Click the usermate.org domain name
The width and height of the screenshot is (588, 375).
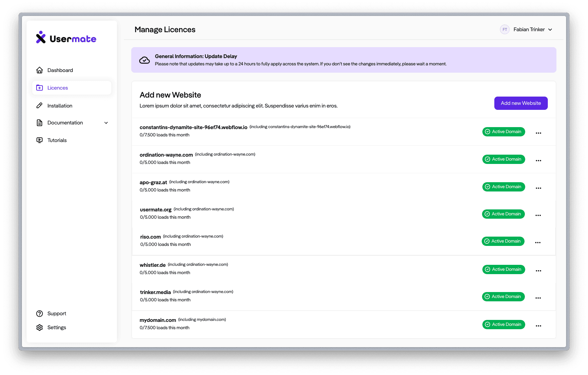(155, 210)
